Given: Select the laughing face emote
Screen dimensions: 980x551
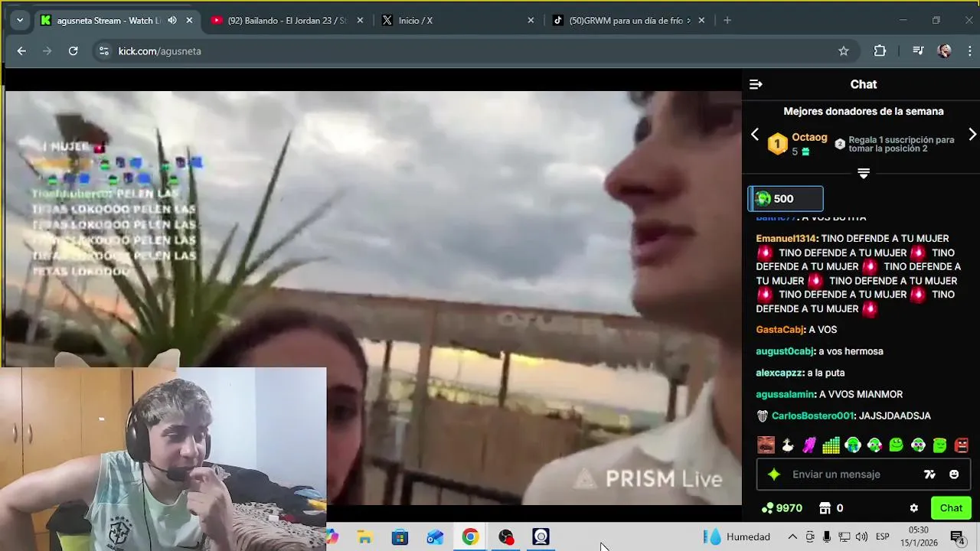Looking at the screenshot, I should click(x=766, y=445).
